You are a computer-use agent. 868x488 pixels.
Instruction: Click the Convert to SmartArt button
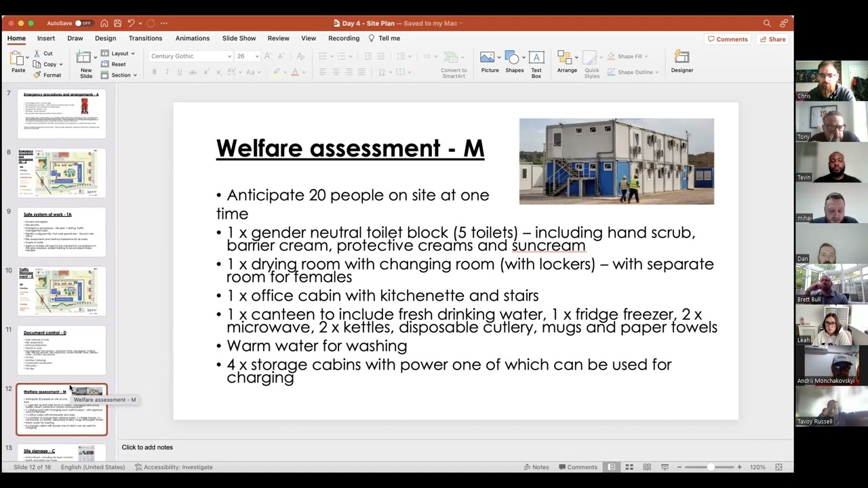453,64
